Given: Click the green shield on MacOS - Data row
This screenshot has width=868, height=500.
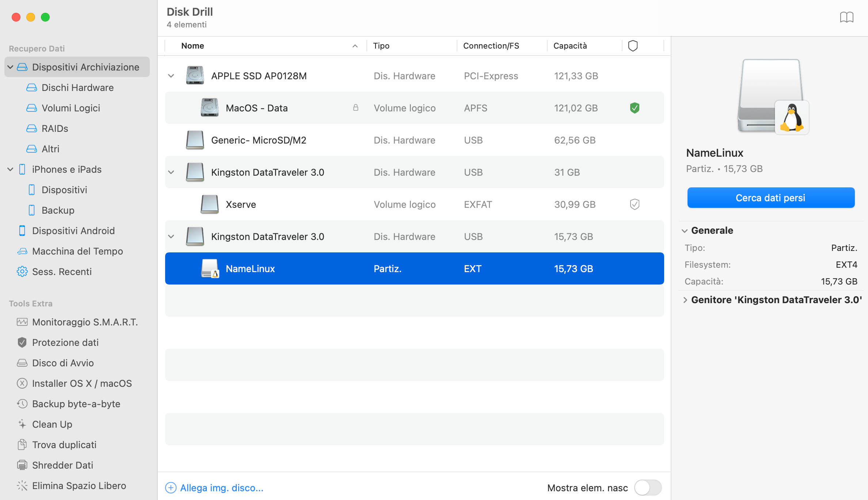Looking at the screenshot, I should [x=635, y=108].
